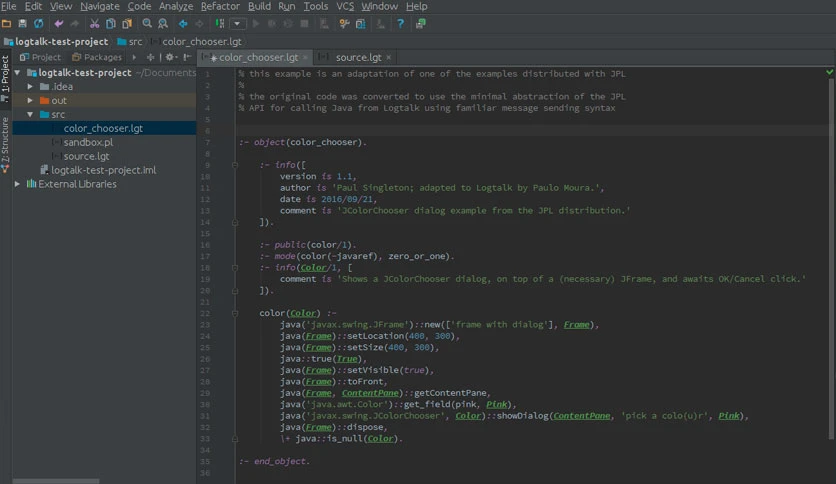836x484 pixels.
Task: Open the File menu
Action: (9, 6)
